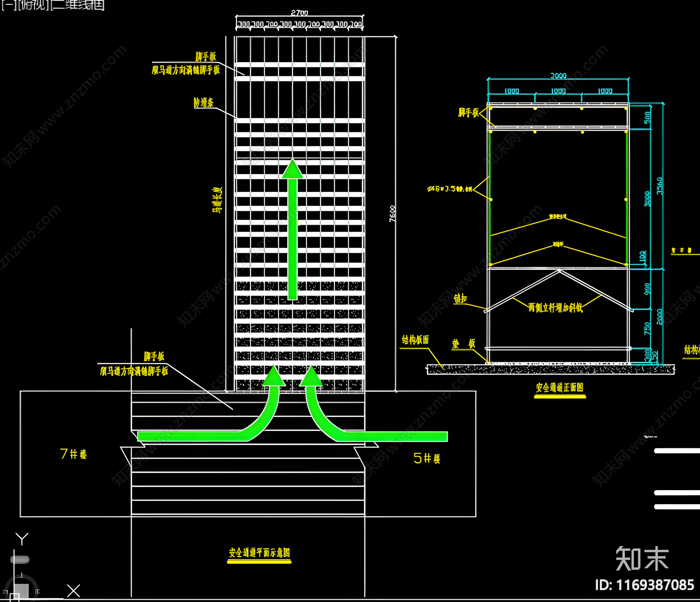Select the vertical 马道长度 label
The height and width of the screenshot is (602, 700).
(x=217, y=200)
